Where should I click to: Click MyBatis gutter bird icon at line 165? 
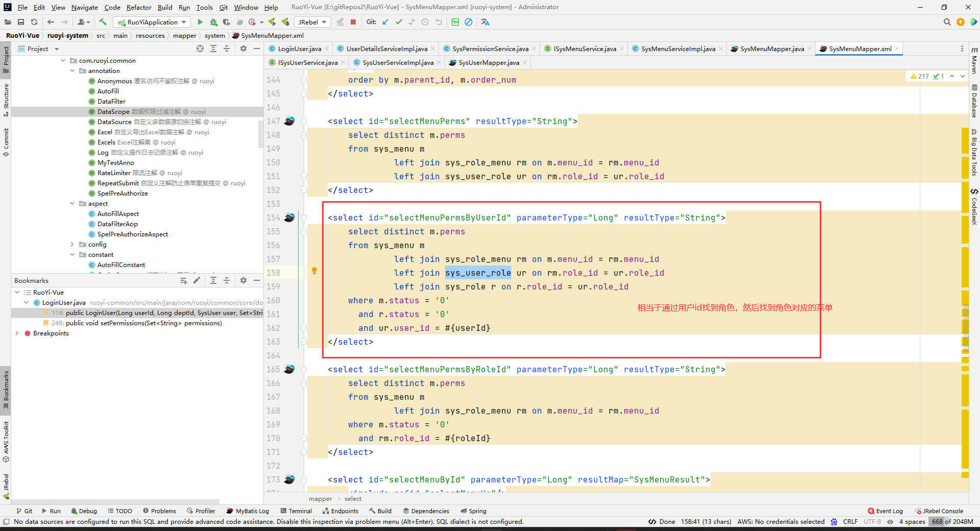pyautogui.click(x=289, y=369)
